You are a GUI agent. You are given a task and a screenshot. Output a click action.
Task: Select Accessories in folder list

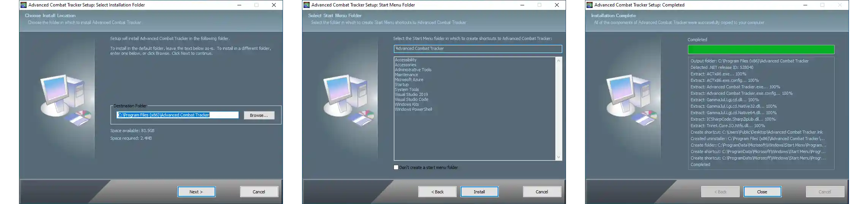(405, 65)
